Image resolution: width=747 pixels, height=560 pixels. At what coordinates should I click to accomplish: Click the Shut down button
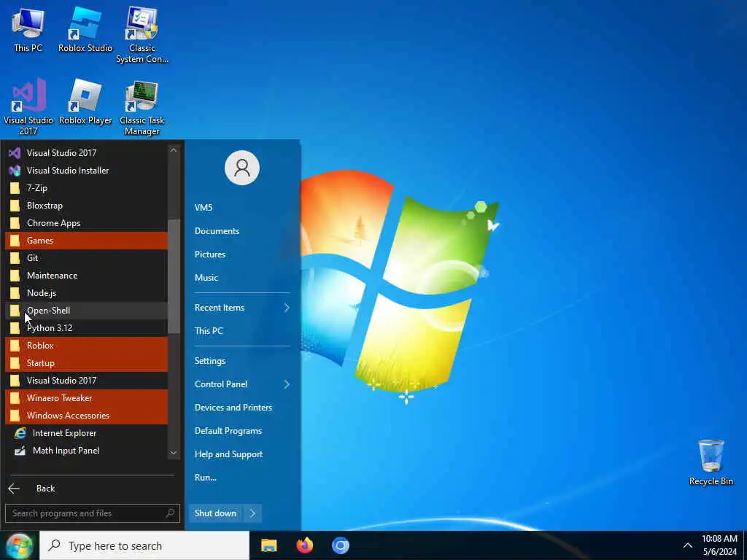click(x=215, y=513)
